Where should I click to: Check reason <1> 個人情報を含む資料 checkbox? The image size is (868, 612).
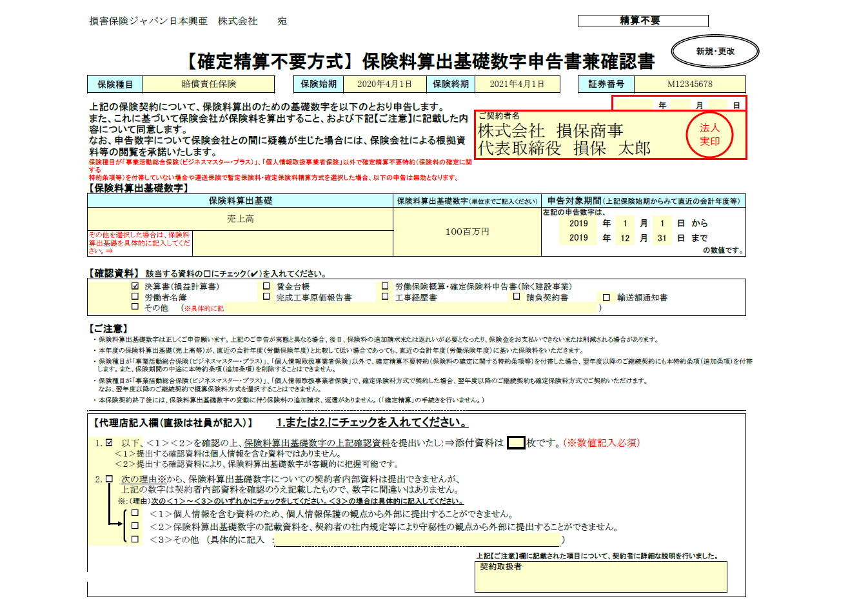(x=135, y=514)
